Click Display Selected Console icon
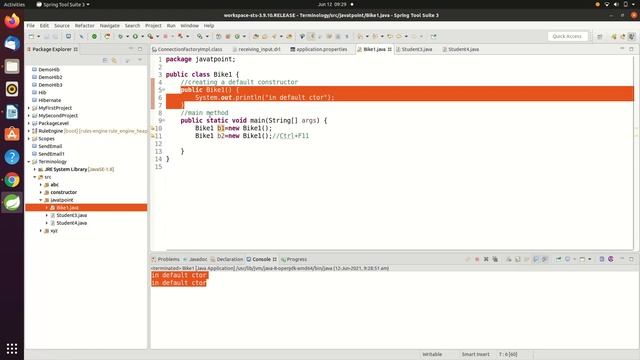The width and height of the screenshot is (640, 360). pyautogui.click(x=567, y=259)
